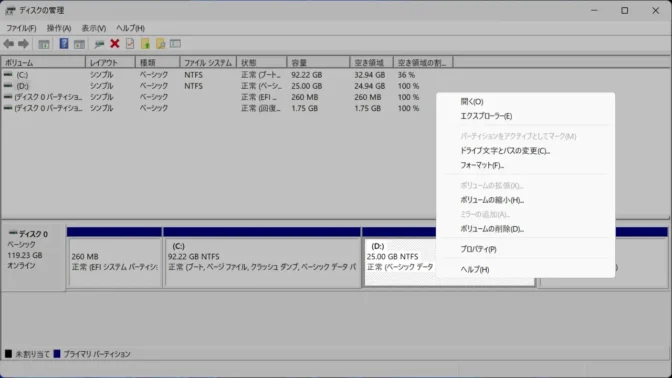Toggle the console tree show/hide icon

pyautogui.click(x=44, y=44)
